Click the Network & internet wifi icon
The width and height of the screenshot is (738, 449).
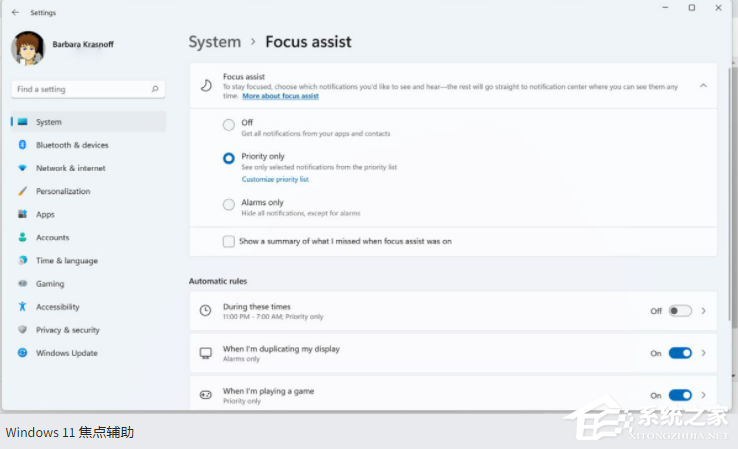point(22,168)
